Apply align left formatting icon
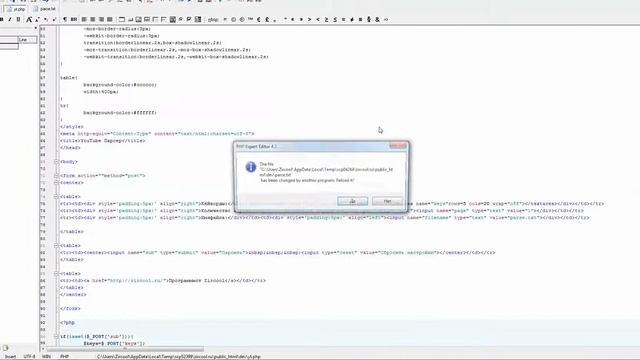640x360 pixels. tap(84, 19)
